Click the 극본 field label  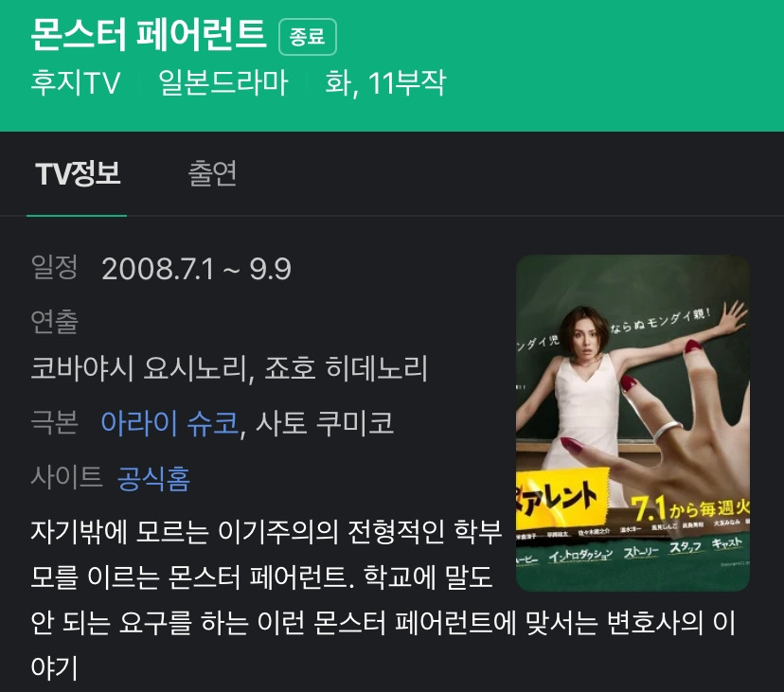(x=54, y=421)
